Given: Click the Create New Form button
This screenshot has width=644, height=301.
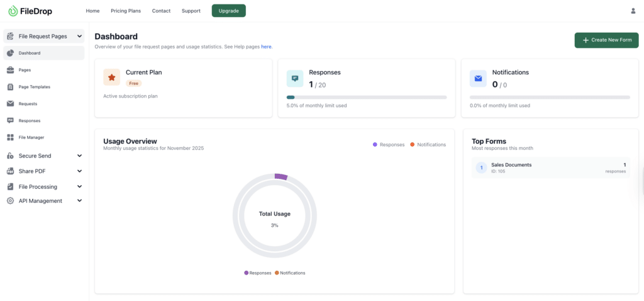Looking at the screenshot, I should pyautogui.click(x=606, y=40).
